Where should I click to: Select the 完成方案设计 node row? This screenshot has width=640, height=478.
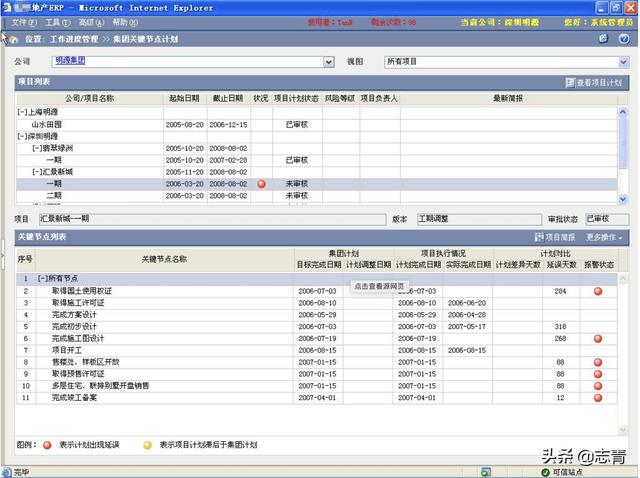(x=316, y=315)
